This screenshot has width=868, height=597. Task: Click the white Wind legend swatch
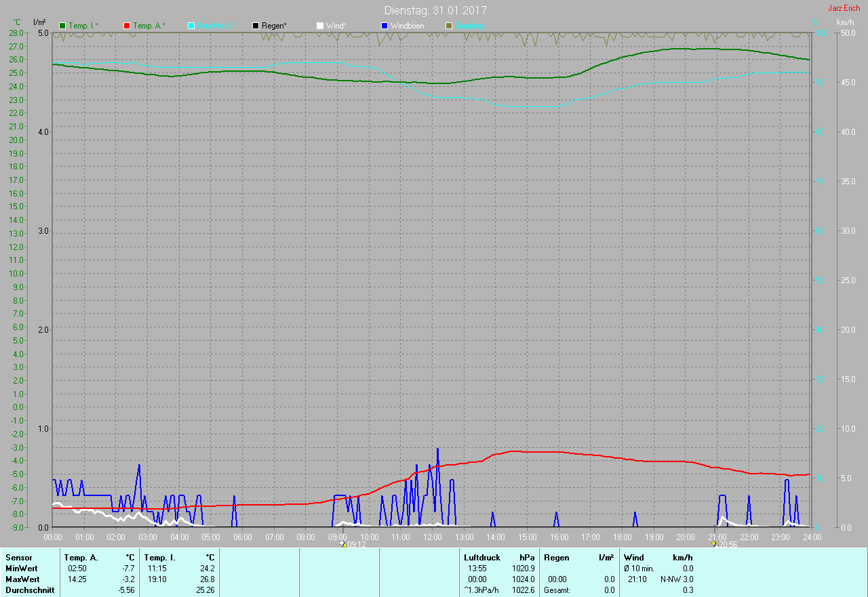point(320,26)
